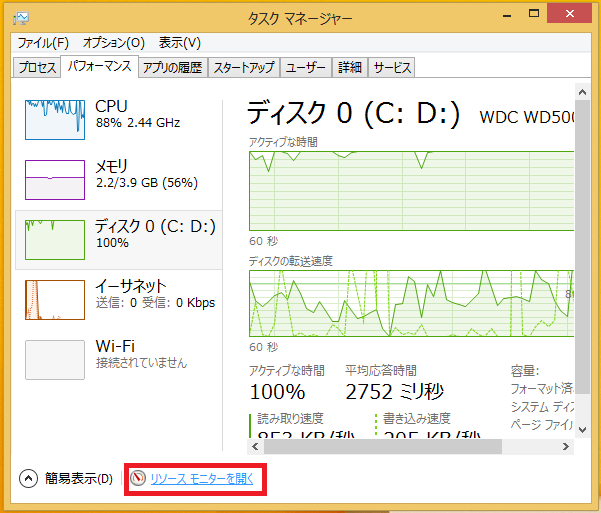Click the down arrow of vertical scrollbar
The width and height of the screenshot is (601, 513).
pyautogui.click(x=583, y=430)
